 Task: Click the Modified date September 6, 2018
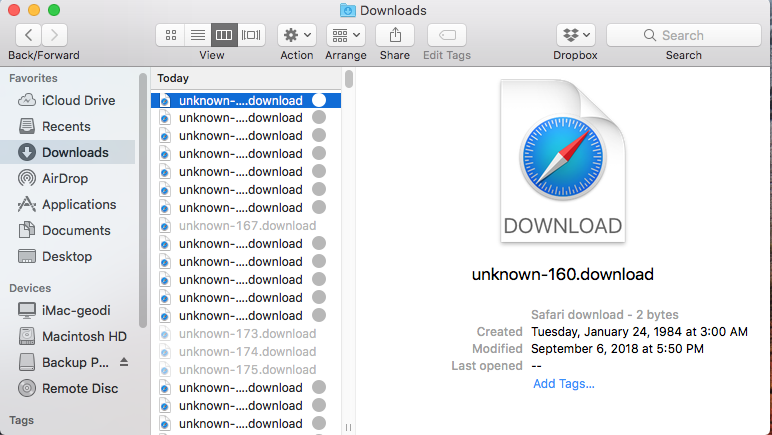pyautogui.click(x=617, y=349)
